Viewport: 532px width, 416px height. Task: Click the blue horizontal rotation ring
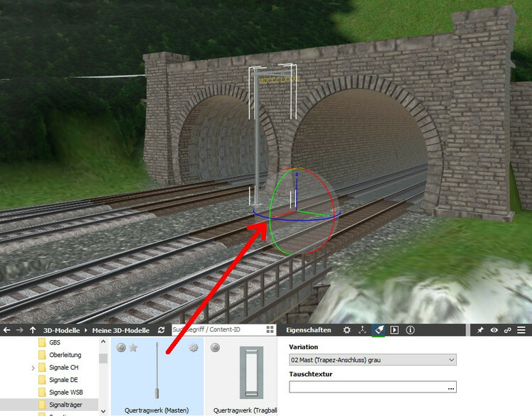(x=297, y=220)
